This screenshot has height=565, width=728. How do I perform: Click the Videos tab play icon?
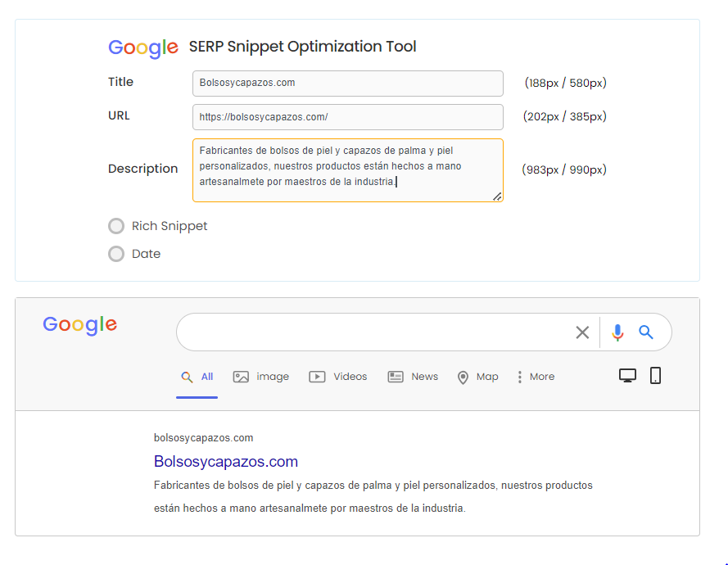[317, 377]
